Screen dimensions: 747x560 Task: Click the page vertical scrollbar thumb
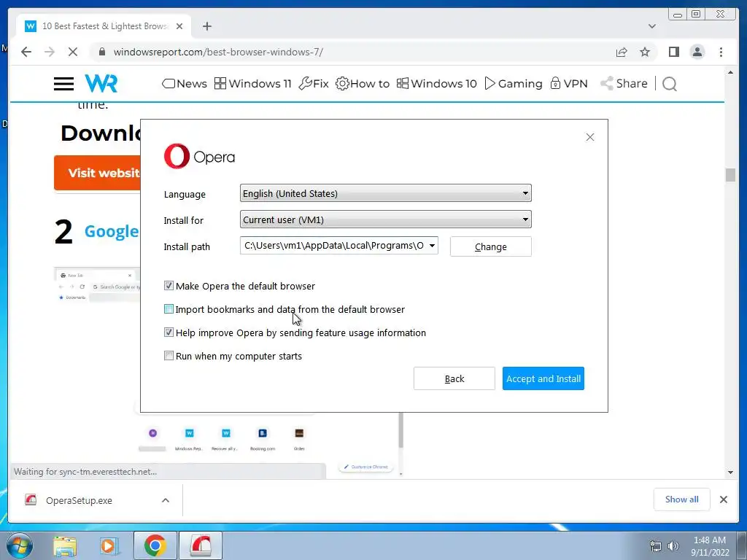(x=730, y=175)
